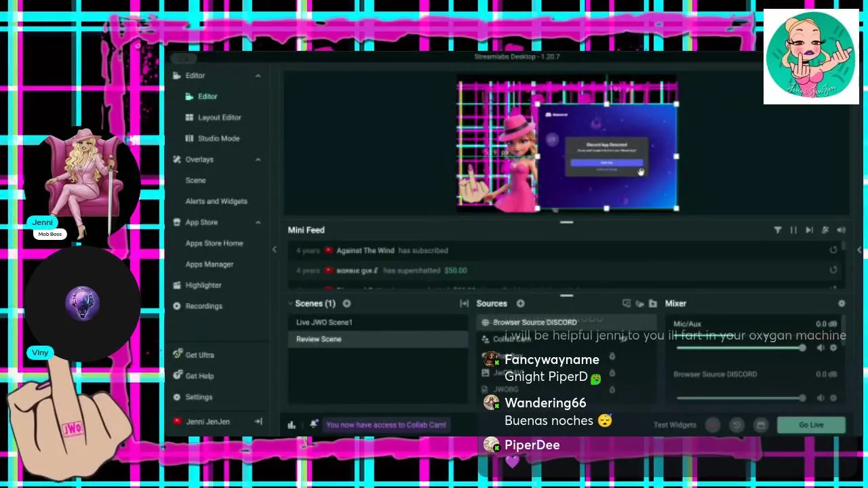
Task: Open the Highlighter tool
Action: coord(203,285)
